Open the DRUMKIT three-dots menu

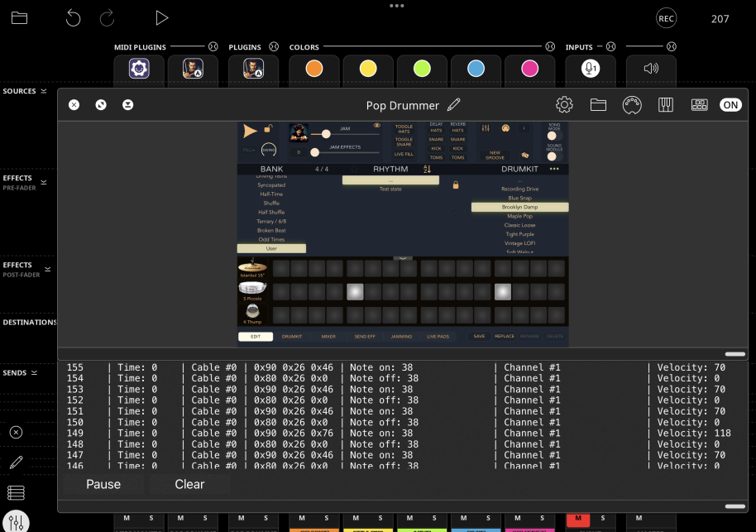[554, 169]
